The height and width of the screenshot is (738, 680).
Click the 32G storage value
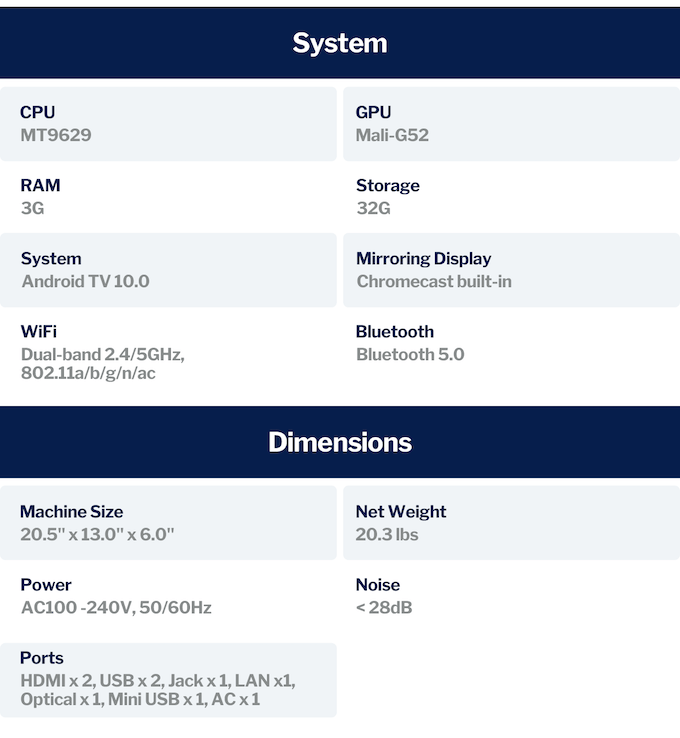pyautogui.click(x=374, y=208)
